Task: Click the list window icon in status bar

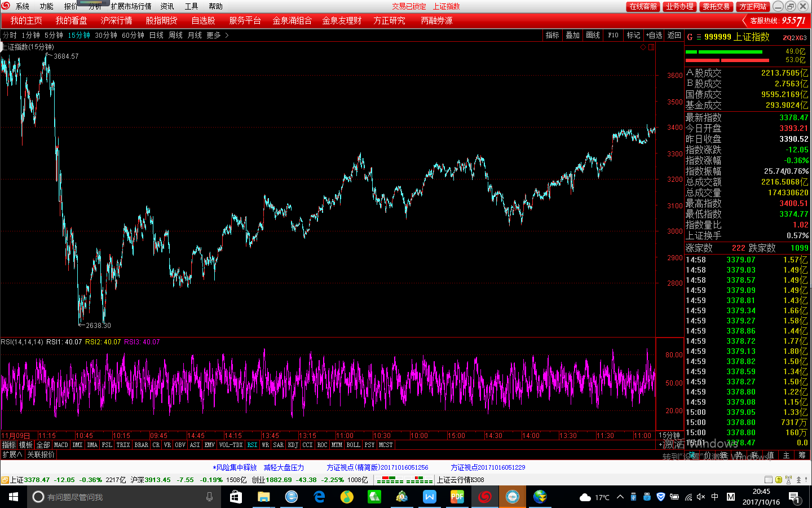Action: 768,480
